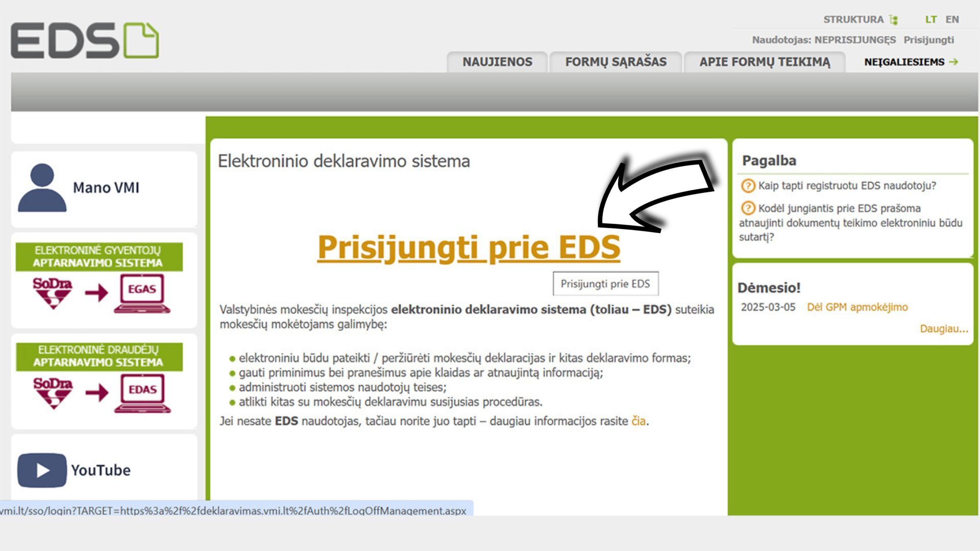The image size is (980, 551).
Task: Open the STRUKTURA link
Action: (x=853, y=19)
